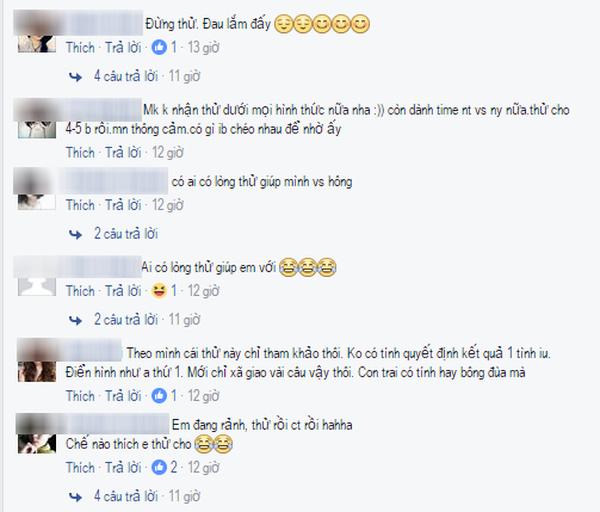
Task: Click the like reaction icon on 'Em đang rảnh' comment
Action: [159, 467]
